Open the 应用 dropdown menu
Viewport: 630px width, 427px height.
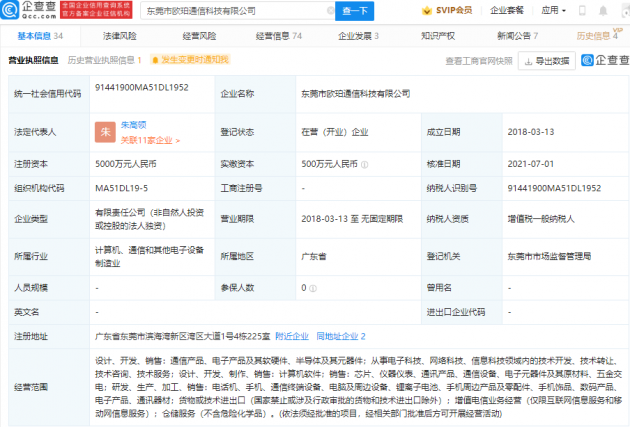click(553, 10)
